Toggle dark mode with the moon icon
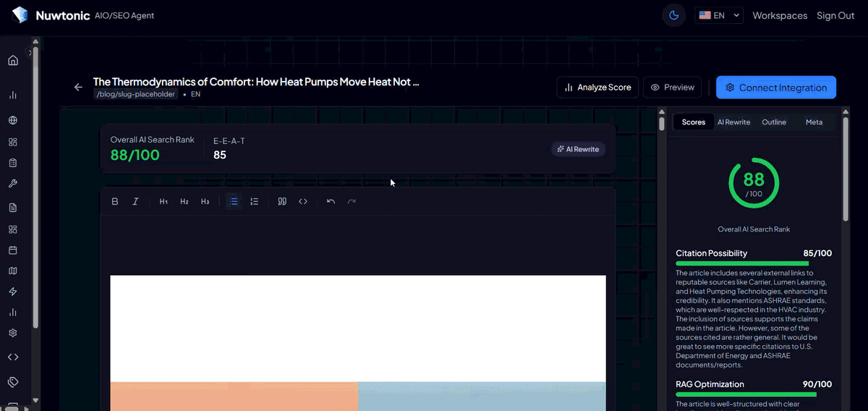 coord(674,15)
